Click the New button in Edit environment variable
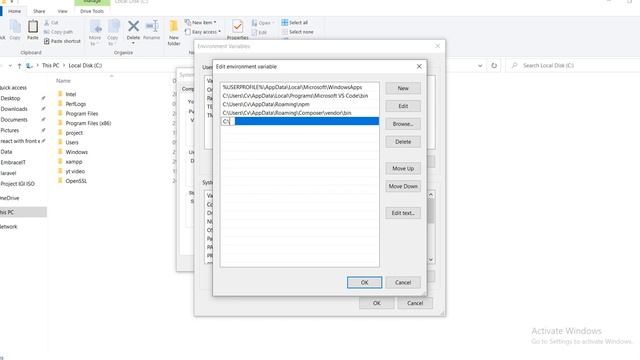640x360 pixels. pyautogui.click(x=403, y=88)
